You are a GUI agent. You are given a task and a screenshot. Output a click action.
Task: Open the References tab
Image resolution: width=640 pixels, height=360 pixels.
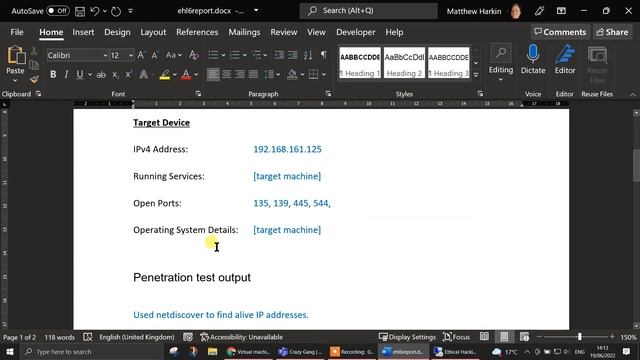click(x=197, y=32)
